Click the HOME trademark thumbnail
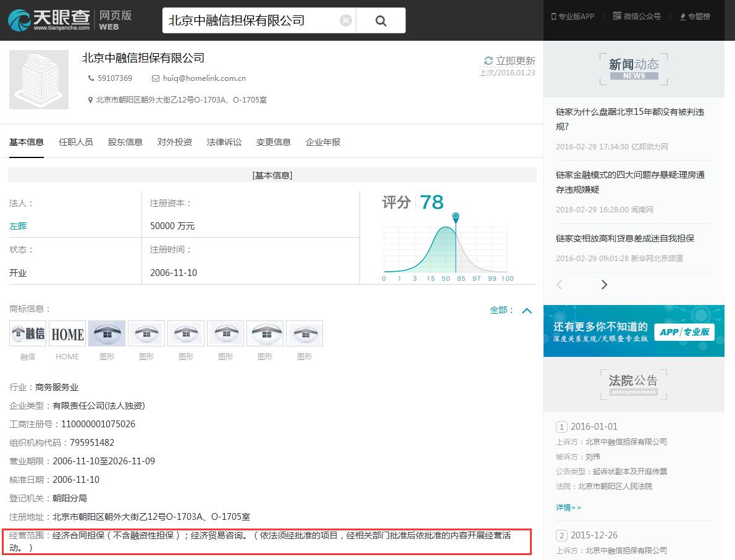The width and height of the screenshot is (735, 560). [67, 333]
